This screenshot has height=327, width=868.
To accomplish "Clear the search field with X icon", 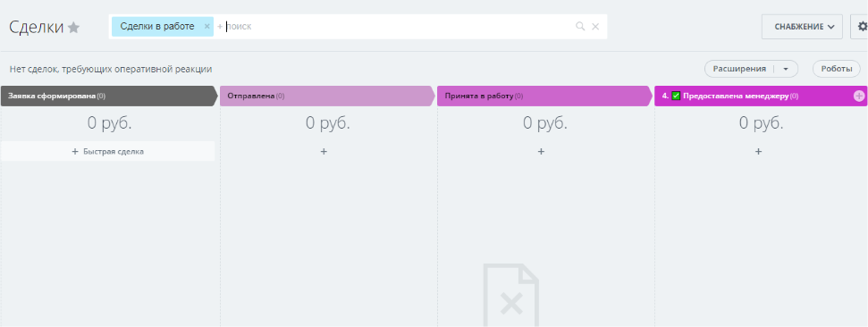I will [595, 26].
